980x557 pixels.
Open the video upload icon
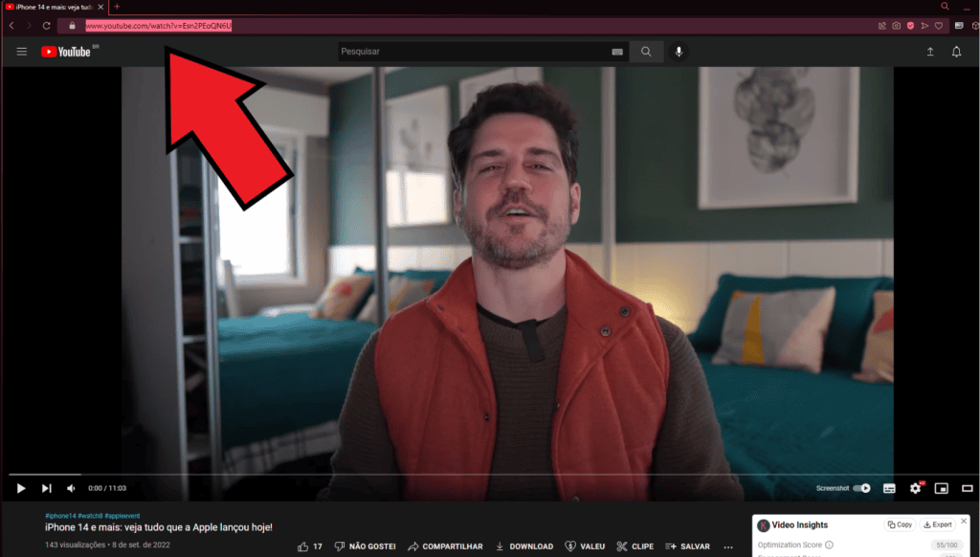[928, 51]
